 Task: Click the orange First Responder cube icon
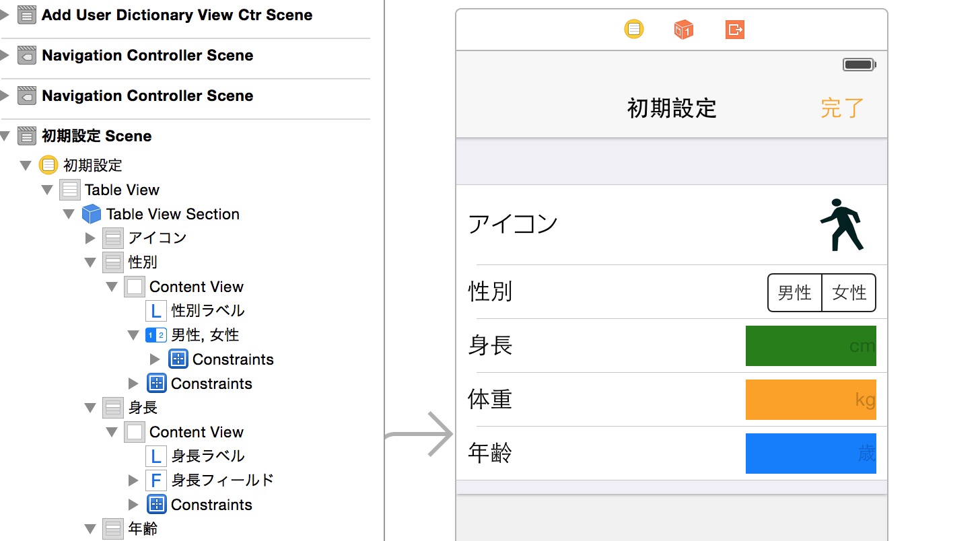[684, 30]
